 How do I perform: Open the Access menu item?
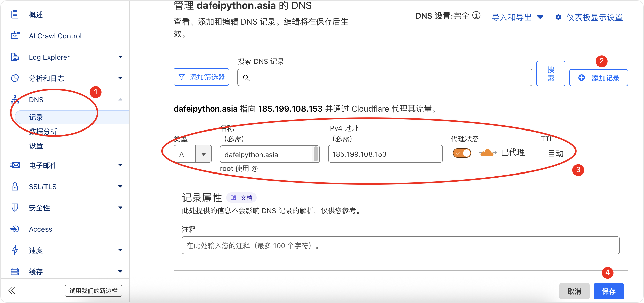(40, 229)
